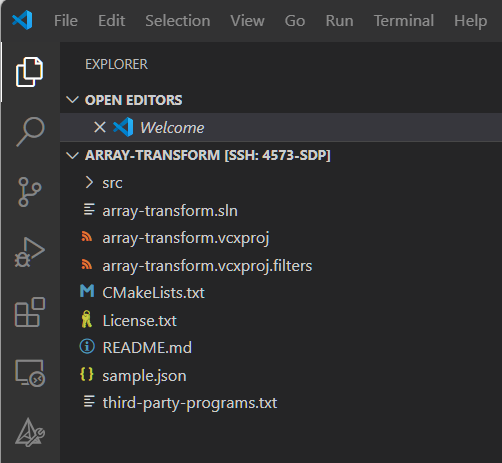Open the Edit menu
The height and width of the screenshot is (463, 502).
pyautogui.click(x=112, y=21)
